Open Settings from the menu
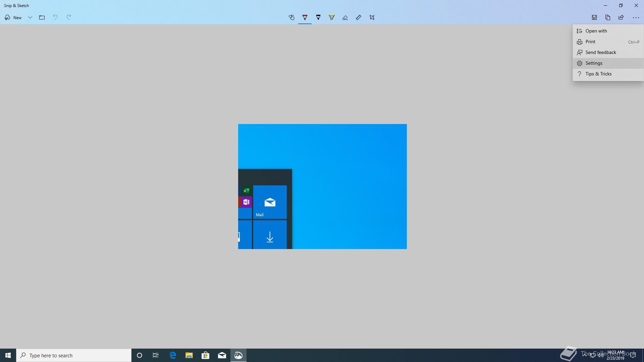This screenshot has width=644, height=362. 594,63
